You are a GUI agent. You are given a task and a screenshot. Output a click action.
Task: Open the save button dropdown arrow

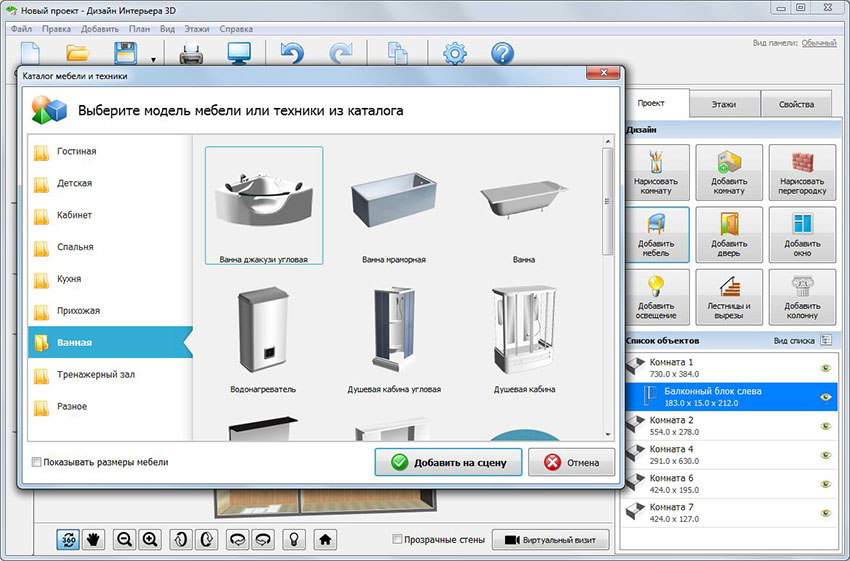tap(153, 59)
